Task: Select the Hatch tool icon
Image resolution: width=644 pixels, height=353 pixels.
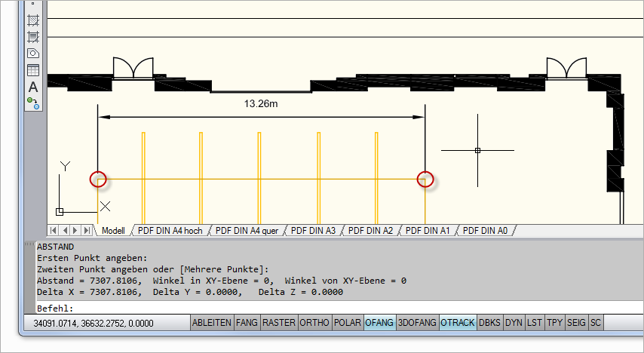Action: pos(33,20)
